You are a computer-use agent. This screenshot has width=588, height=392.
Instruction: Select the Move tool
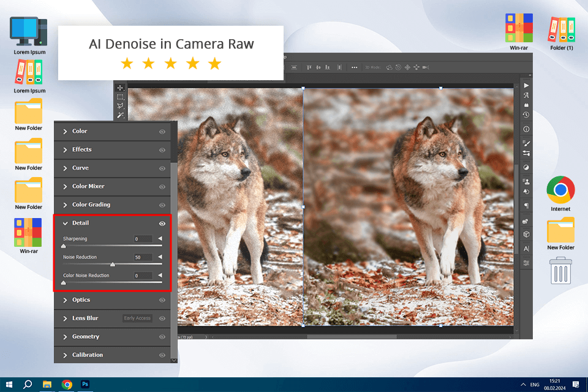121,88
